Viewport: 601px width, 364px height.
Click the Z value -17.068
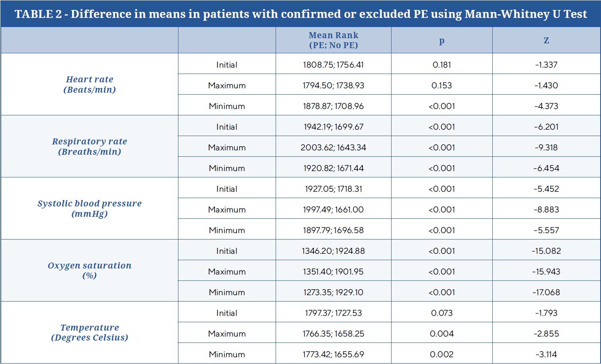click(546, 292)
